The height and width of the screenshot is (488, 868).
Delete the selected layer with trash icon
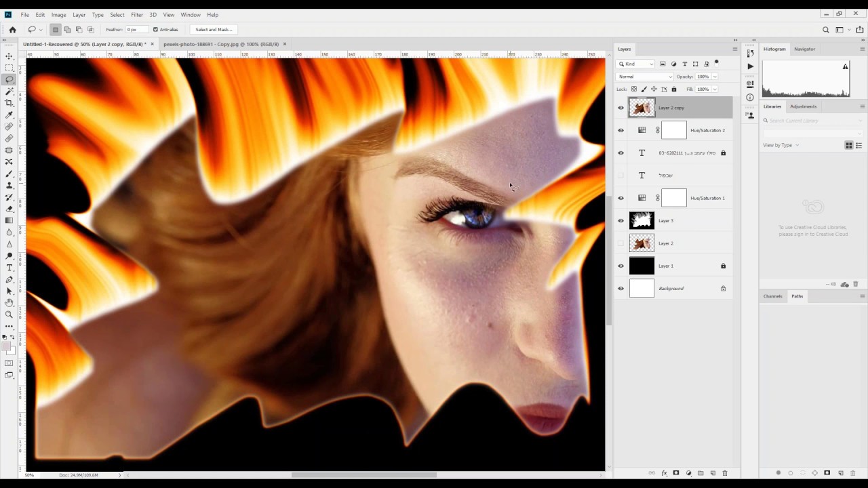[724, 473]
